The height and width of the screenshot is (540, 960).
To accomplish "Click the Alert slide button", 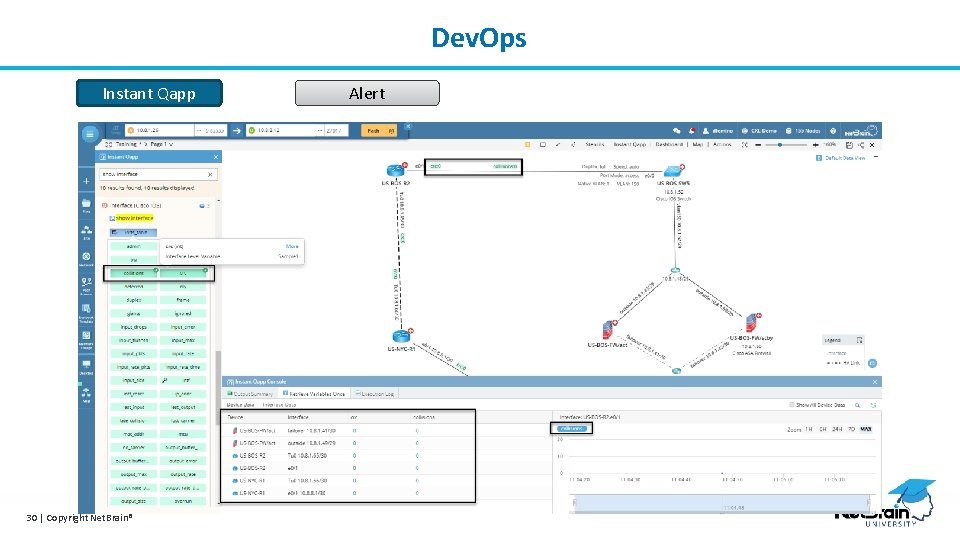I will click(367, 93).
